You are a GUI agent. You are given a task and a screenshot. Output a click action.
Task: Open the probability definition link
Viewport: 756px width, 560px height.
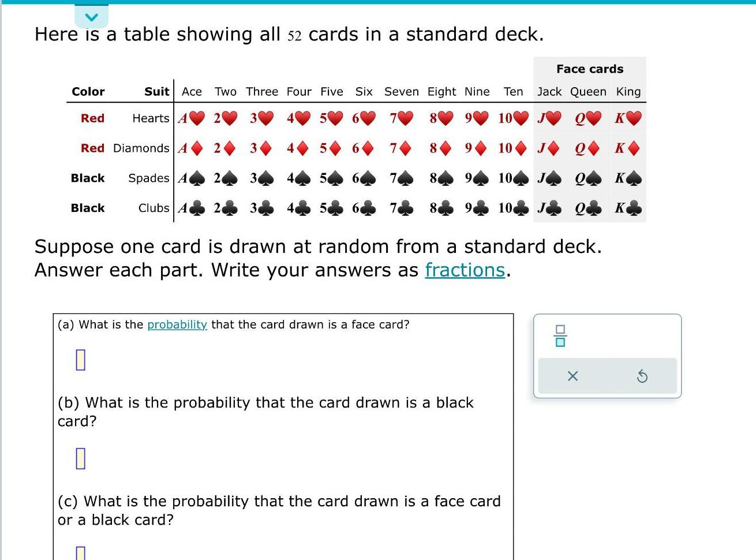(177, 324)
